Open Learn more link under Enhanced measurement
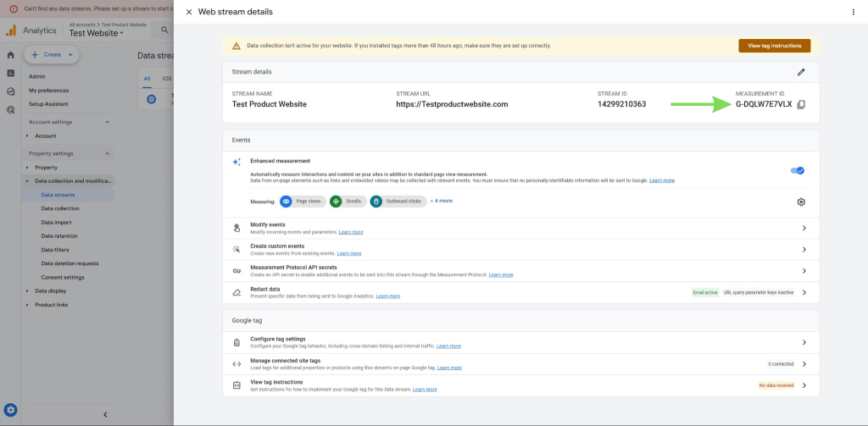The width and height of the screenshot is (868, 426). pos(662,180)
